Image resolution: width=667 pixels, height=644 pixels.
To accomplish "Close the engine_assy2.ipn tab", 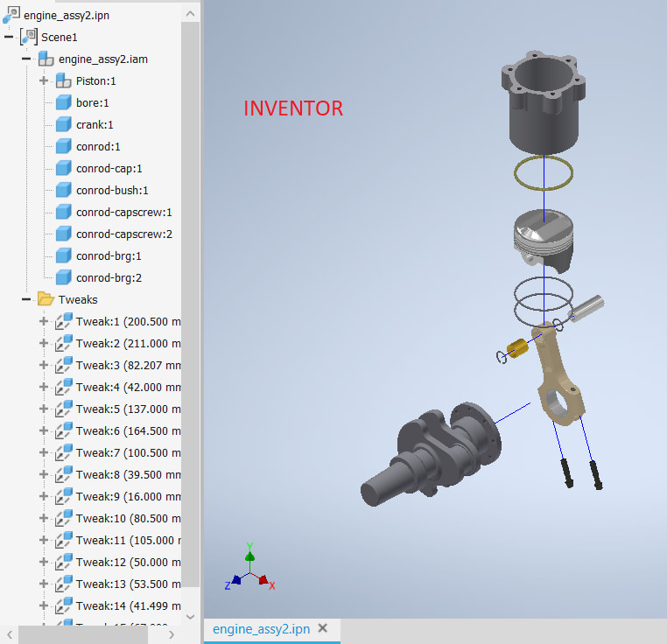I will (x=323, y=629).
